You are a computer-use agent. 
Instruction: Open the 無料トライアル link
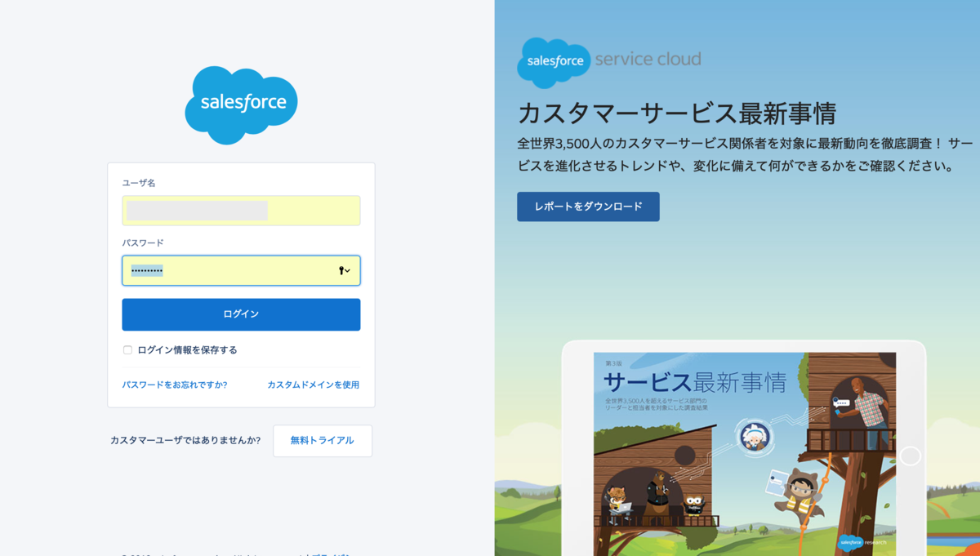point(322,440)
